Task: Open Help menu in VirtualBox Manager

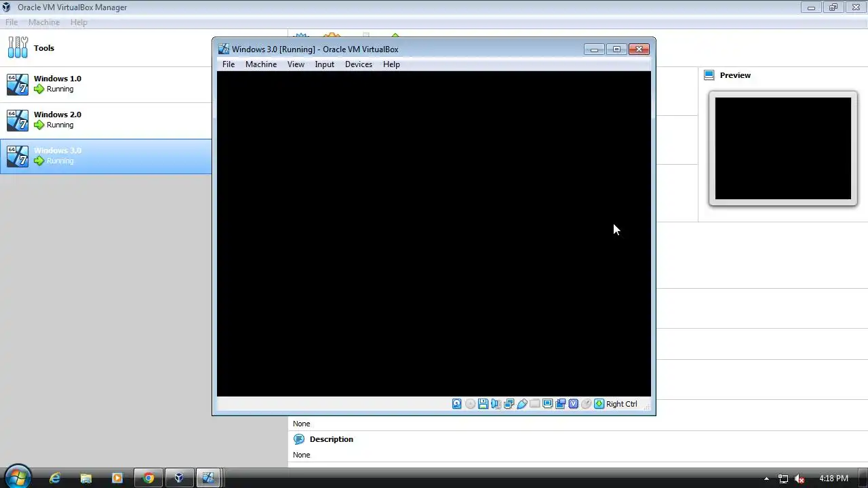Action: pyautogui.click(x=79, y=22)
